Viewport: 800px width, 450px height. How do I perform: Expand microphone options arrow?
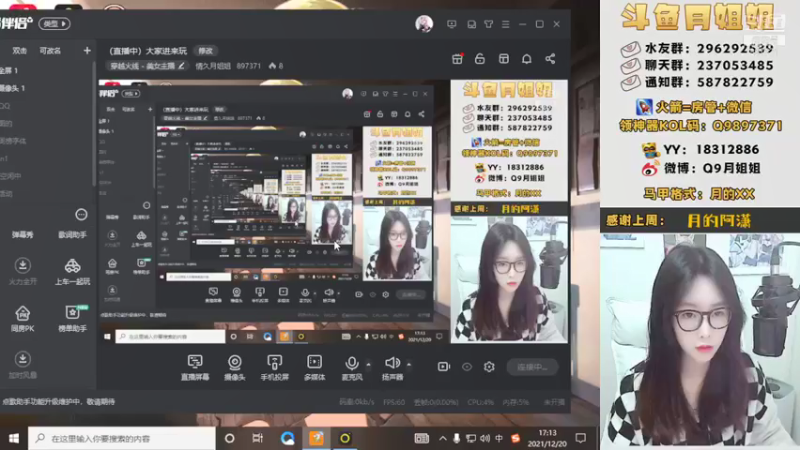coord(368,364)
